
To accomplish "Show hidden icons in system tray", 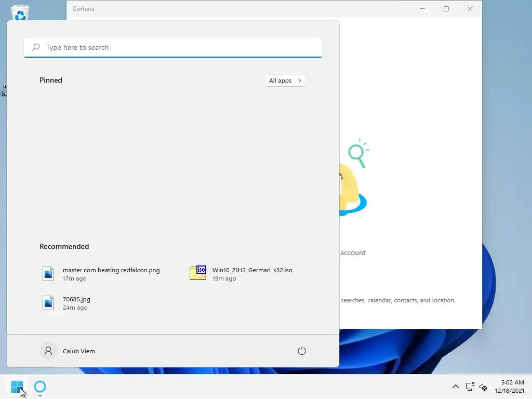I will tap(456, 387).
